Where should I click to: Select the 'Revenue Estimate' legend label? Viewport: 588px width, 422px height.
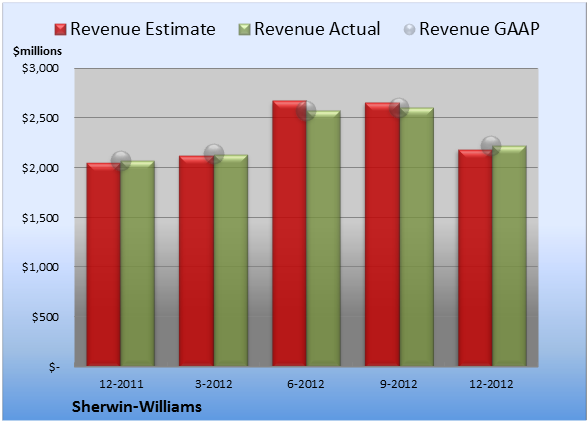click(143, 29)
